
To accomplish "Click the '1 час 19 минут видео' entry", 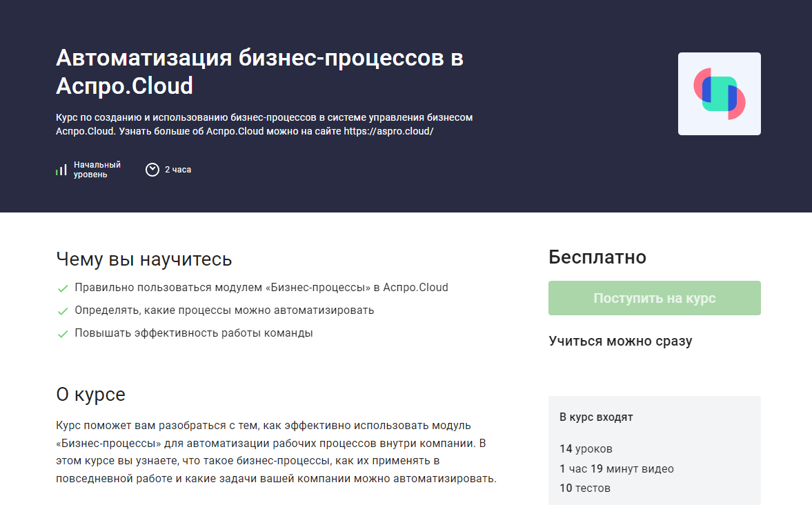I will pyautogui.click(x=616, y=468).
